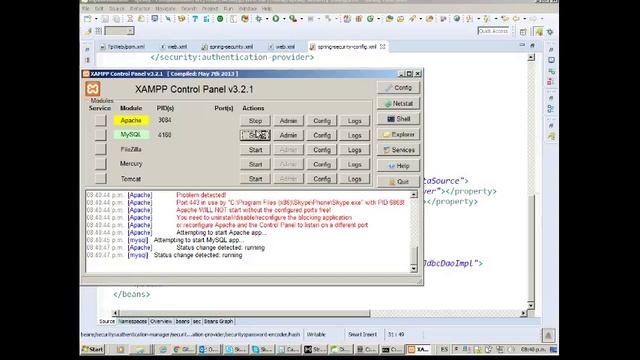
Task: Open Config for the Apache module
Action: (322, 121)
